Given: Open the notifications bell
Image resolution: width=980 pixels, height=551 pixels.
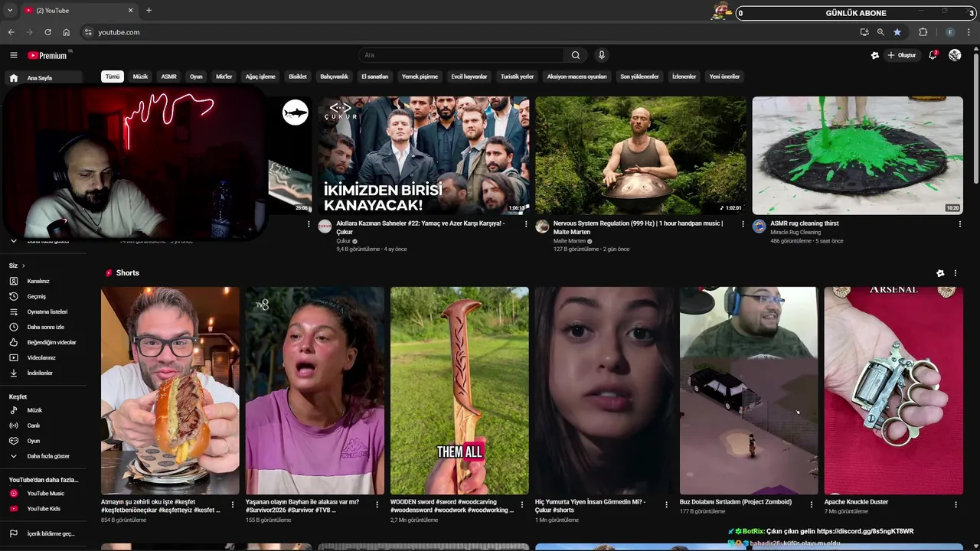Looking at the screenshot, I should click(x=933, y=55).
